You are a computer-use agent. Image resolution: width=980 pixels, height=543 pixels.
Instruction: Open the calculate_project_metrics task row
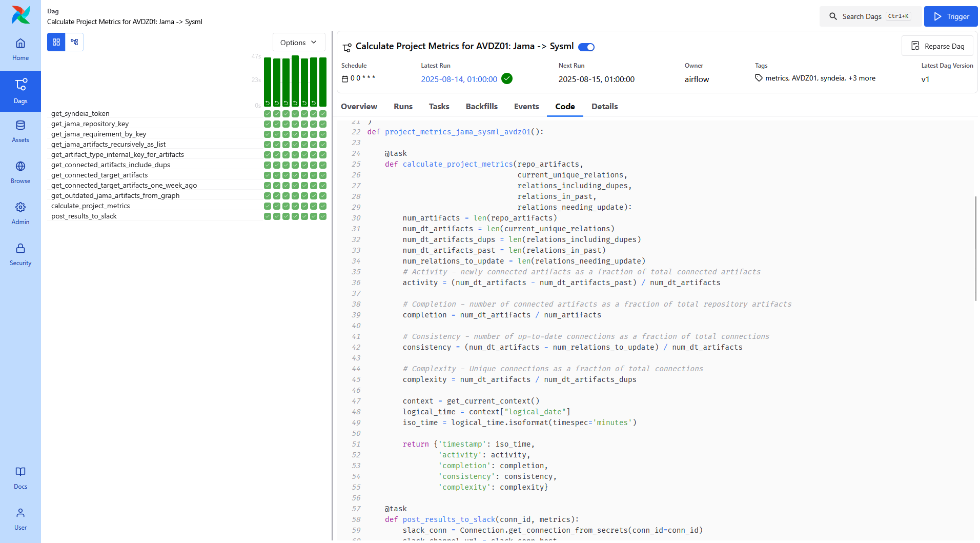point(91,206)
